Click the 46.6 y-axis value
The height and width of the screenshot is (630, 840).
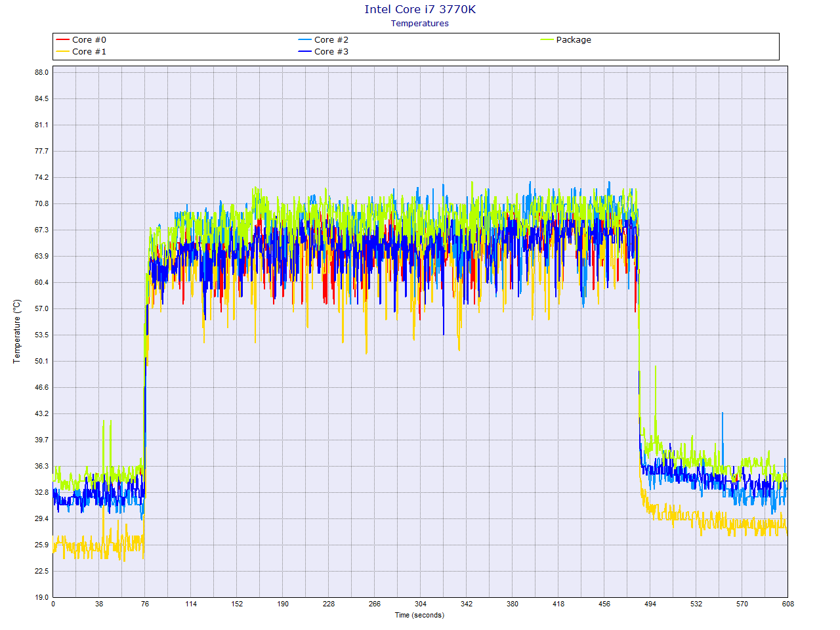coord(41,387)
